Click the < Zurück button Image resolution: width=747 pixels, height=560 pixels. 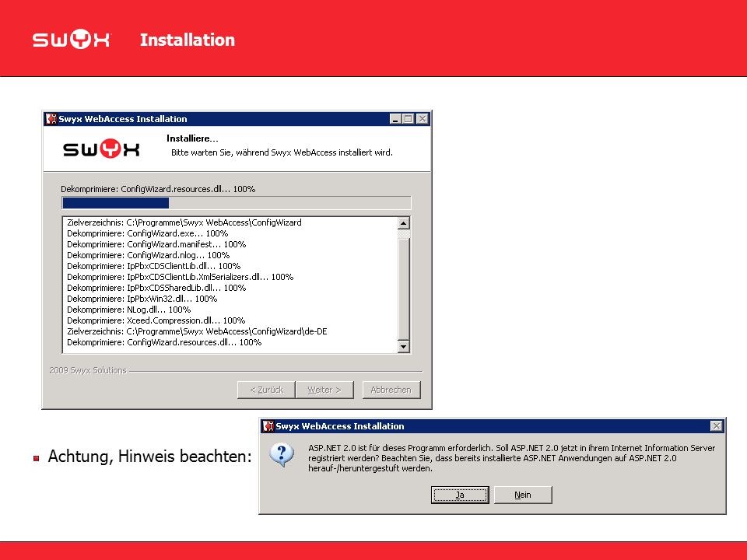[x=266, y=390]
